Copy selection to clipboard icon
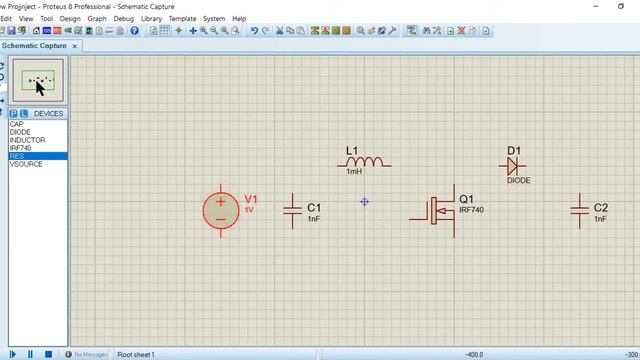This screenshot has height=360, width=640. tap(290, 31)
